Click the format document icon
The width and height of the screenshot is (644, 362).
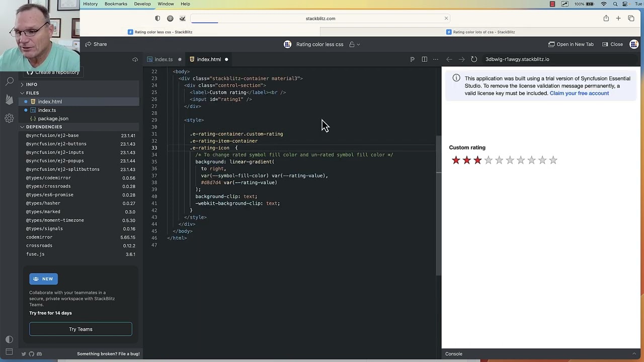(x=412, y=59)
